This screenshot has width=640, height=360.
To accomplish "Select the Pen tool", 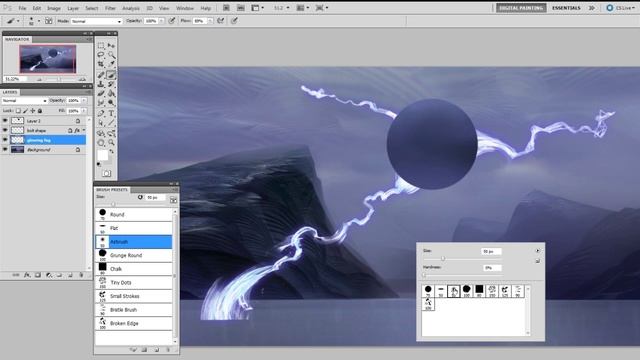I will [101, 113].
